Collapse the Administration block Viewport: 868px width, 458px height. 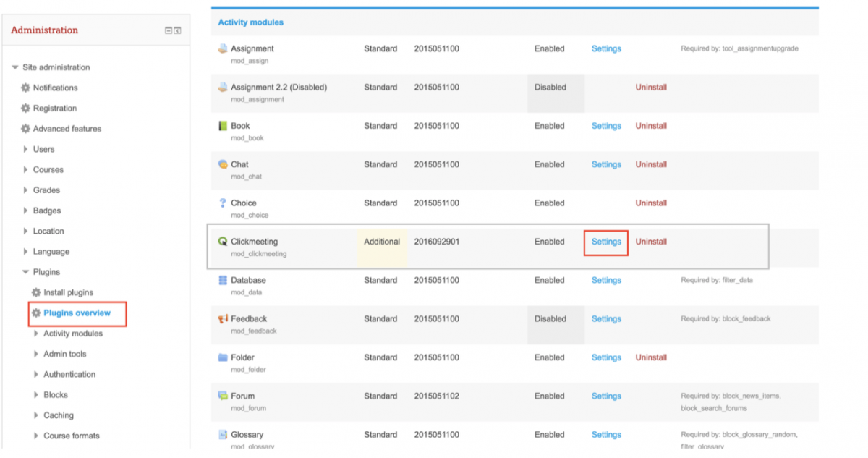pos(167,30)
